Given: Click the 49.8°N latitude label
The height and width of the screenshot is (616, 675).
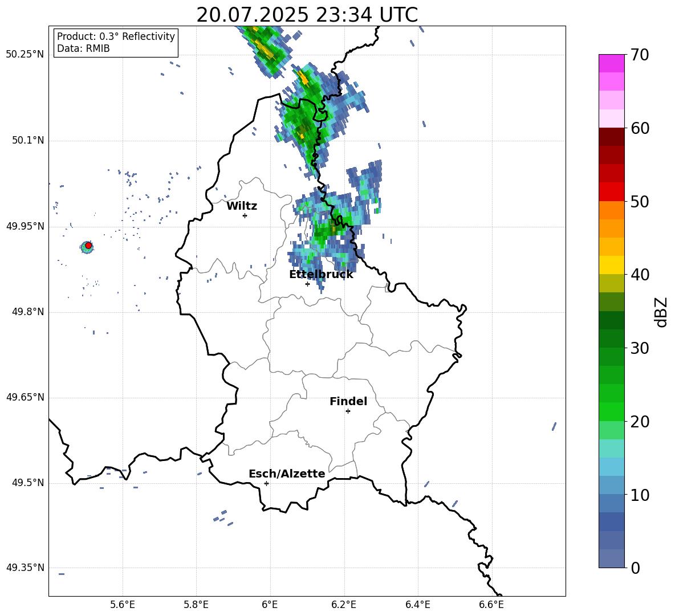Looking at the screenshot, I should click(x=27, y=312).
